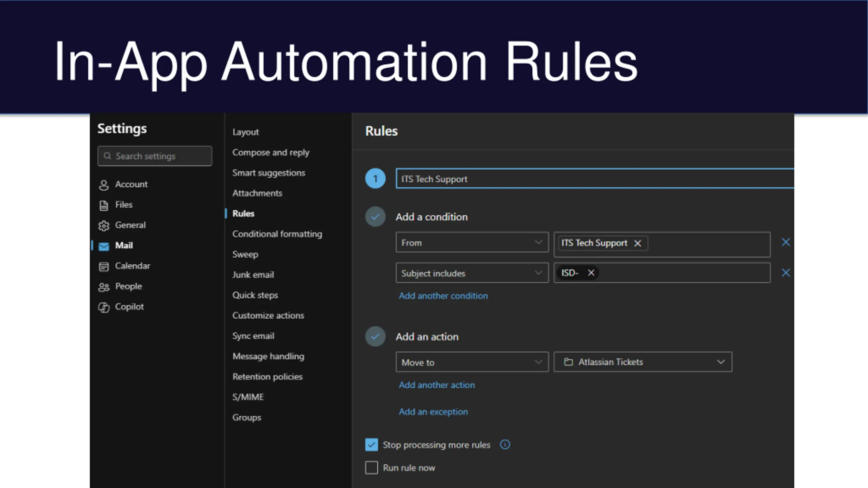Open Conditional formatting settings
The height and width of the screenshot is (488, 868).
point(277,234)
